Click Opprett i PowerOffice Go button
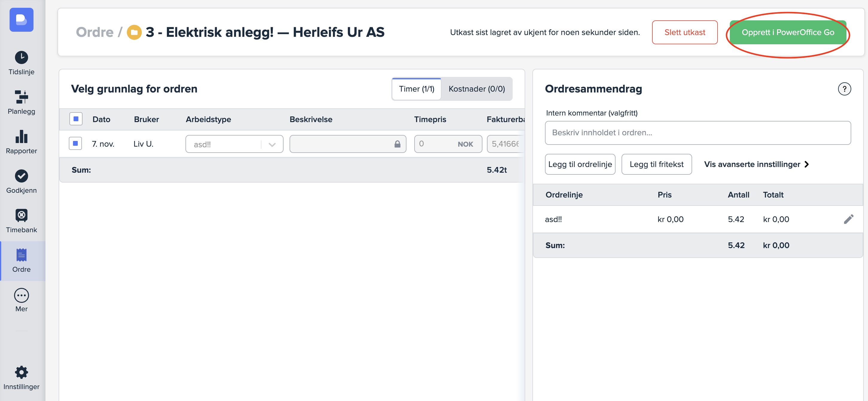The image size is (868, 401). pyautogui.click(x=788, y=32)
